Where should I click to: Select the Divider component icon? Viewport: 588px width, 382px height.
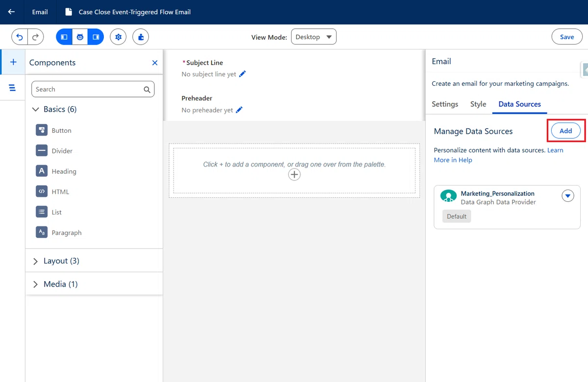42,151
